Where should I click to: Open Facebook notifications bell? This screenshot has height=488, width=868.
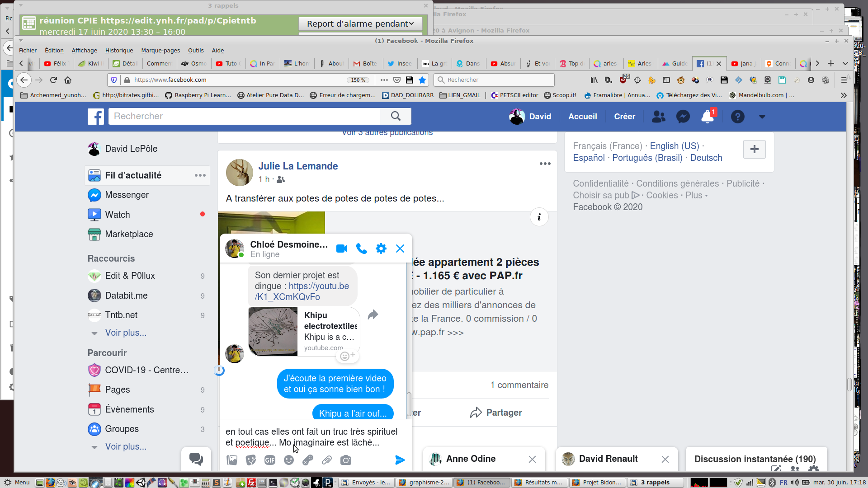tap(707, 117)
